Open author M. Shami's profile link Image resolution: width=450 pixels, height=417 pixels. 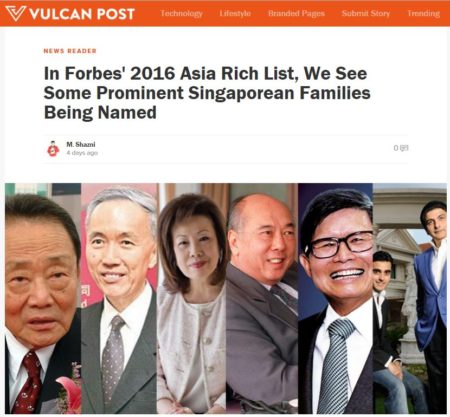pyautogui.click(x=81, y=144)
